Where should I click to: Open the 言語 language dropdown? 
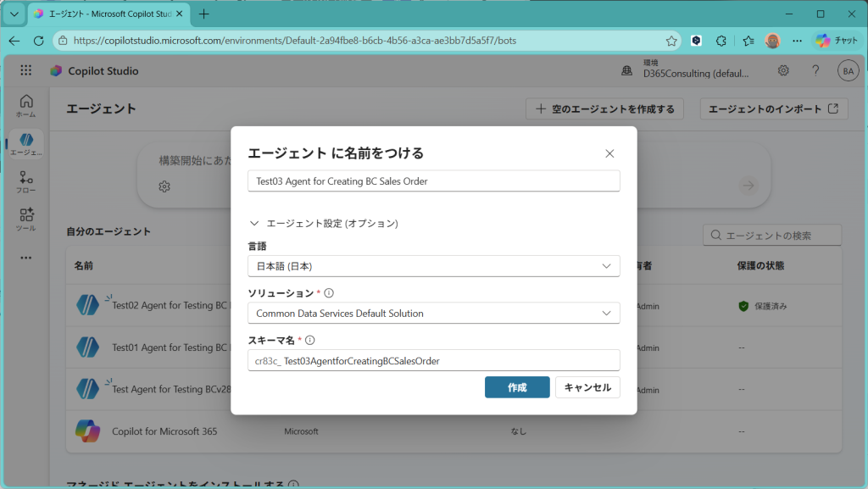click(x=433, y=266)
